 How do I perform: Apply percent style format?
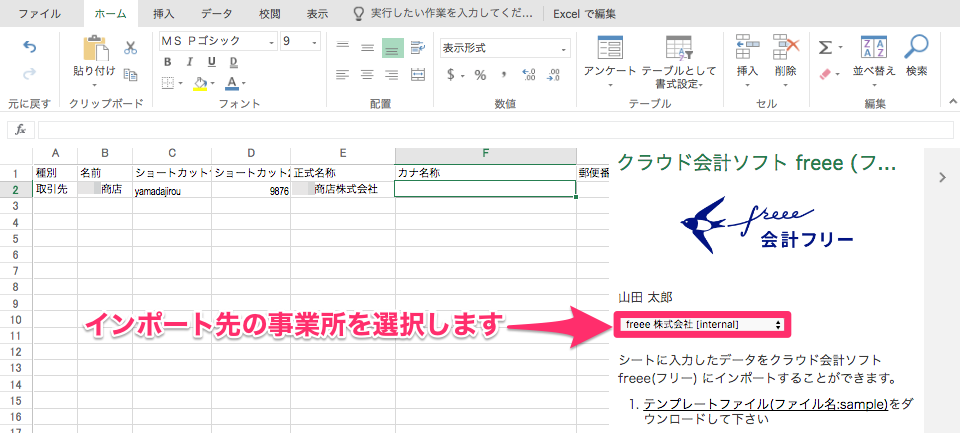[481, 75]
